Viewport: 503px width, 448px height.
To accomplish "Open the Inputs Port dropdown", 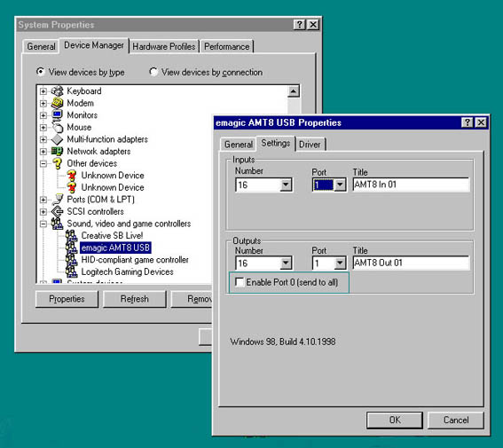I will coord(340,185).
